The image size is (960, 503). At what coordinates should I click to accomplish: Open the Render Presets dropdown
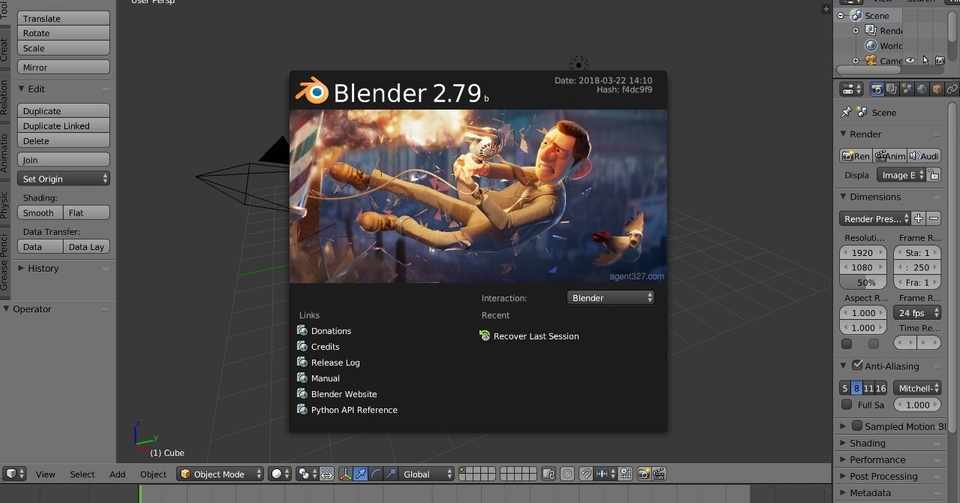874,218
